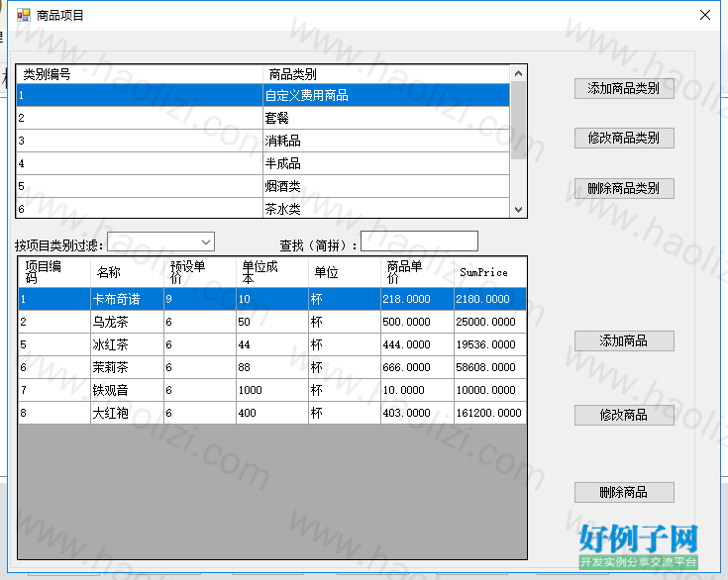Click SumPrice cell 10000.0000
This screenshot has height=580, width=728.
[x=490, y=390]
